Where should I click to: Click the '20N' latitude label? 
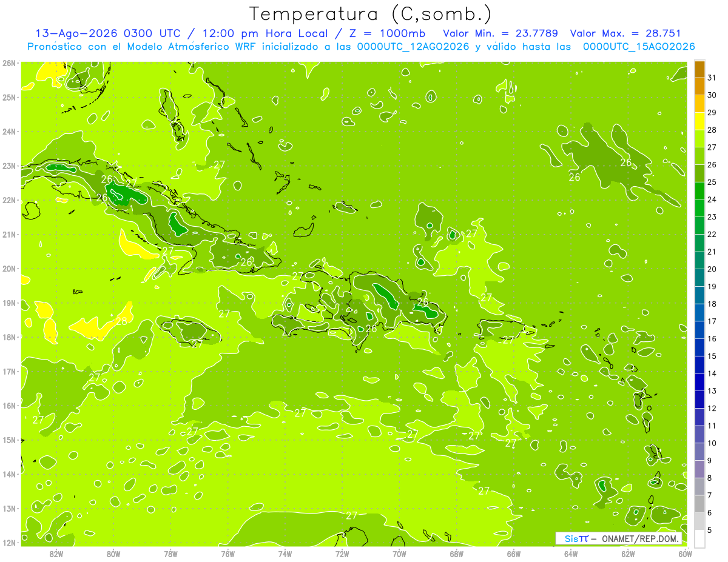coord(9,269)
